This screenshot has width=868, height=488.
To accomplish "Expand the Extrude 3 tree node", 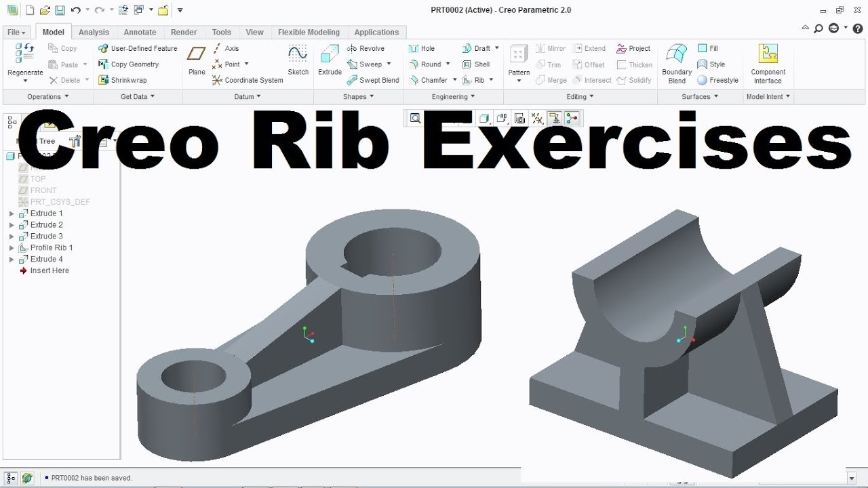I will click(12, 237).
